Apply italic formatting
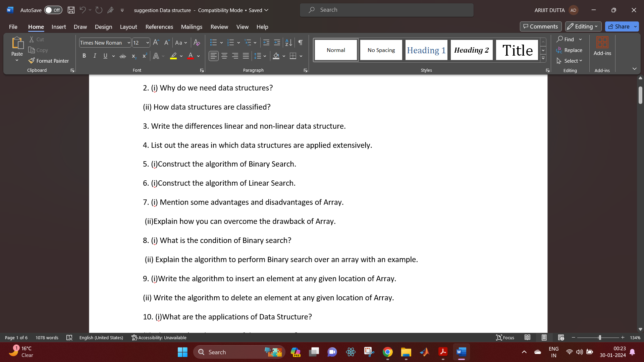 [95, 56]
